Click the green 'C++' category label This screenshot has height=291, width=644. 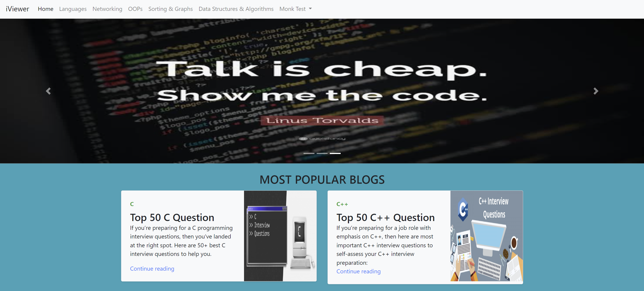click(x=342, y=204)
